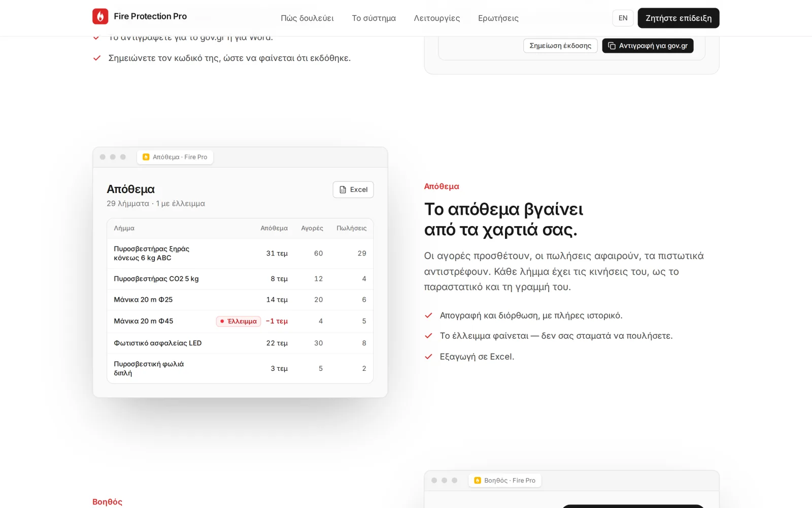Click checkmark beside Το έλλειμμα φαίνεται
The image size is (812, 508).
click(x=428, y=336)
